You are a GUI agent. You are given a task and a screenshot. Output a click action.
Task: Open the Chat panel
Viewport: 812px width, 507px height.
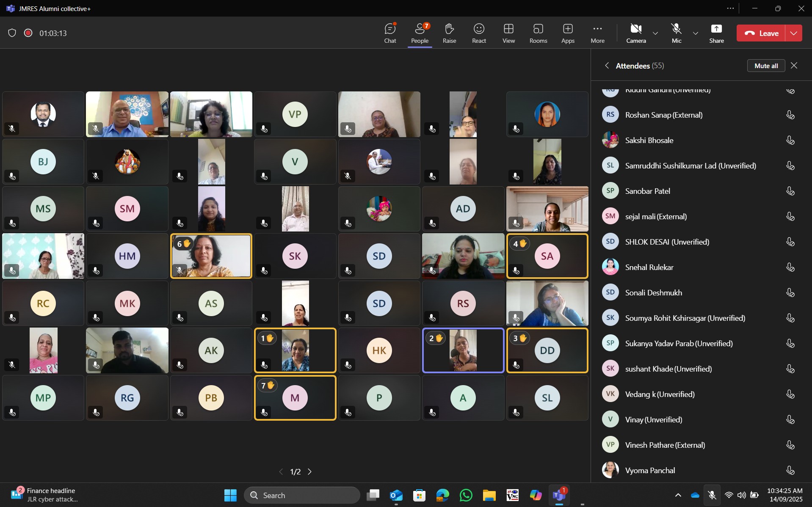click(x=390, y=33)
